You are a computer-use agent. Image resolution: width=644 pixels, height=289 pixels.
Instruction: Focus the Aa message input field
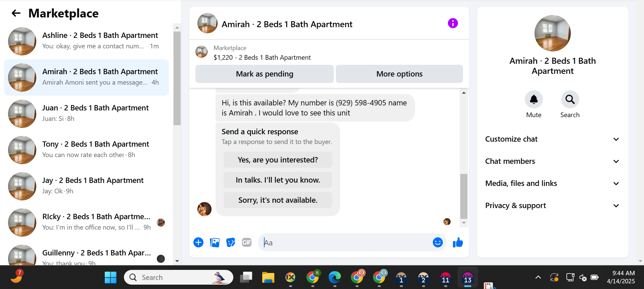pos(346,242)
